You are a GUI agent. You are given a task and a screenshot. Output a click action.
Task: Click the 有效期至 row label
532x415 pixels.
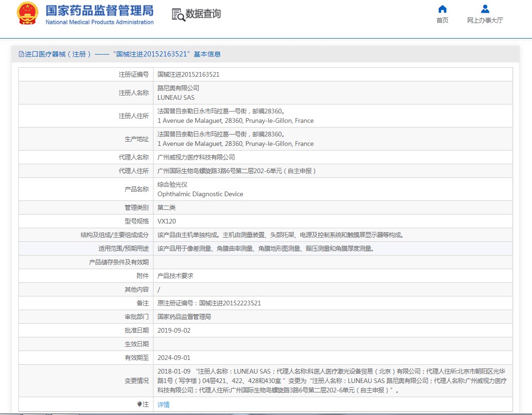click(137, 358)
